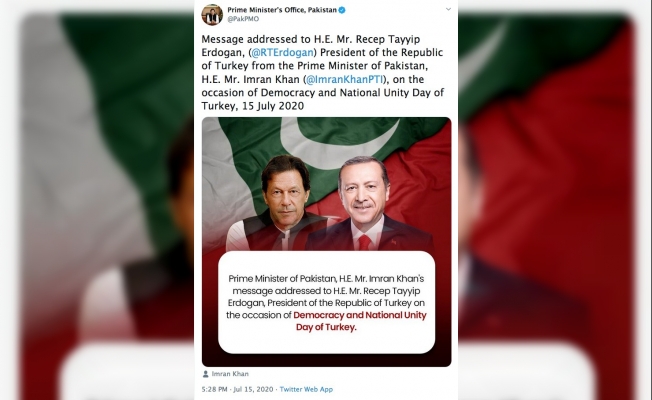Click the blue verified badge

[342, 10]
